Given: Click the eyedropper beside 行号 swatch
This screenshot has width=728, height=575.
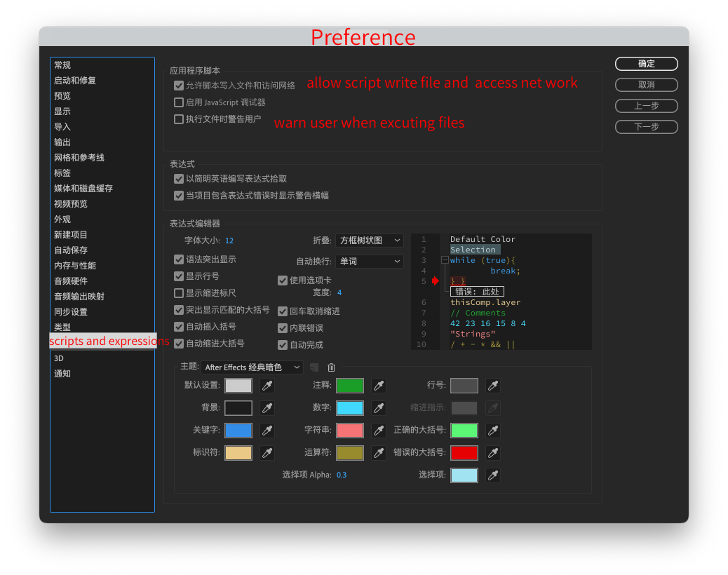Looking at the screenshot, I should tap(492, 385).
